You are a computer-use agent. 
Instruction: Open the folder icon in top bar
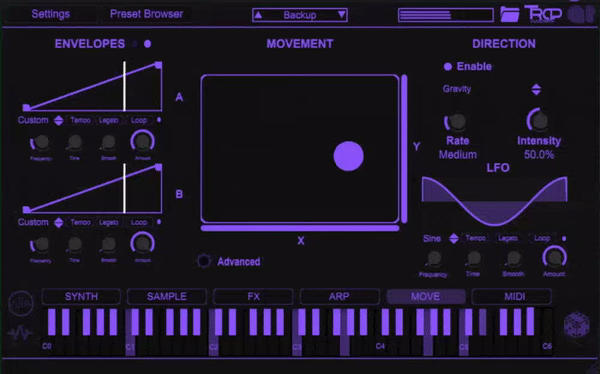pyautogui.click(x=510, y=14)
